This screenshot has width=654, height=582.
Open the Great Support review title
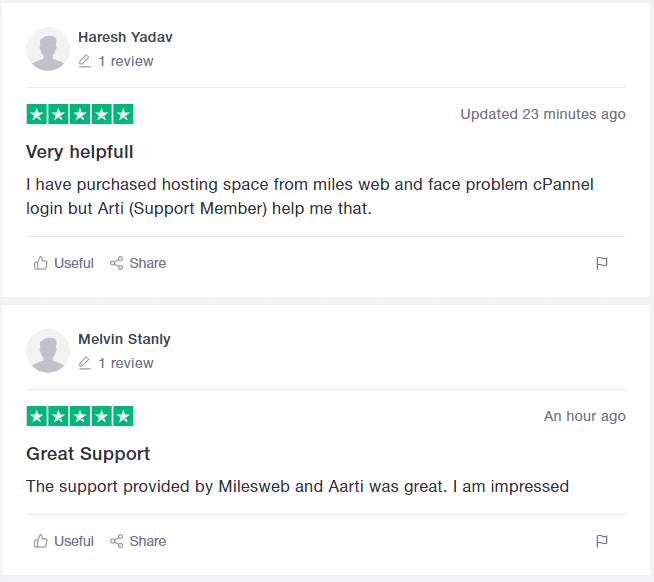pyautogui.click(x=88, y=454)
